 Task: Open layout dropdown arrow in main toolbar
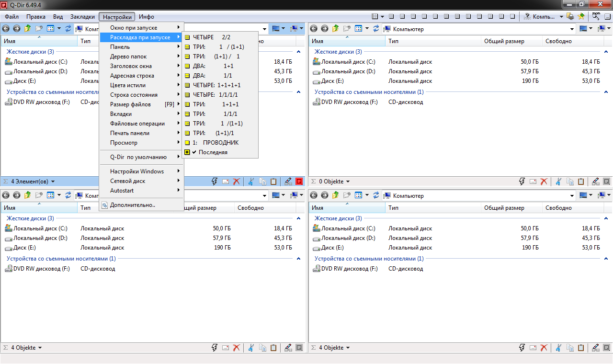click(382, 16)
